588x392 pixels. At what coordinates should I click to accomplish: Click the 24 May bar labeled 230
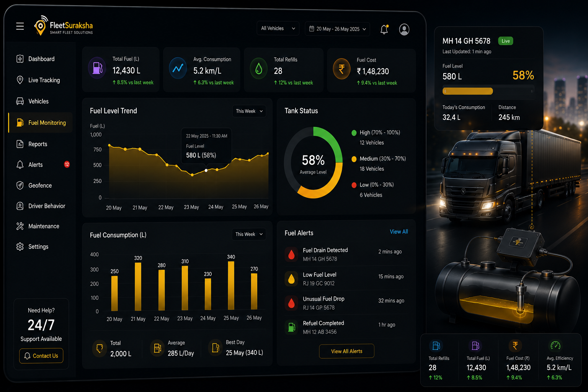[x=208, y=294]
